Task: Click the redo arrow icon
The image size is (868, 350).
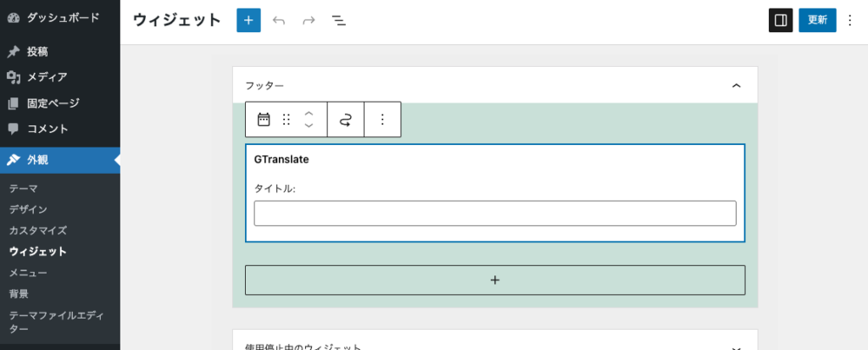Action: click(309, 20)
